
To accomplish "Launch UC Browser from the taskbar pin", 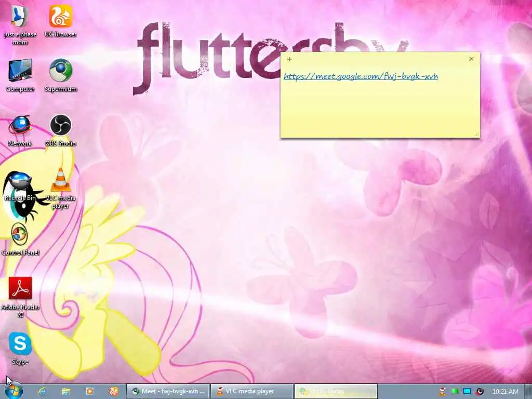I will (114, 391).
